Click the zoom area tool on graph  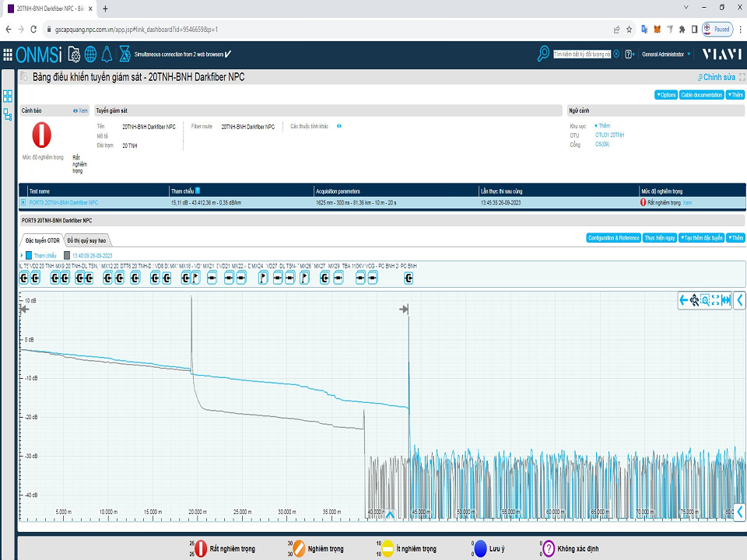(x=705, y=300)
